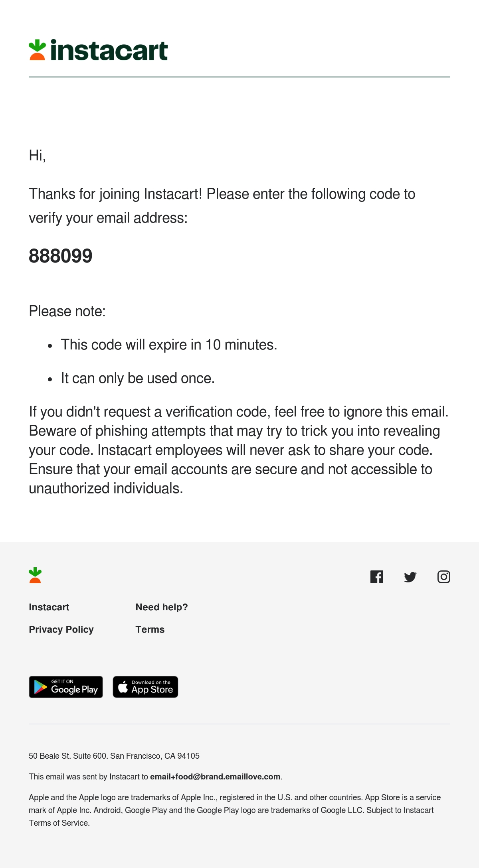Open Instacart's Facebook page icon

[376, 577]
